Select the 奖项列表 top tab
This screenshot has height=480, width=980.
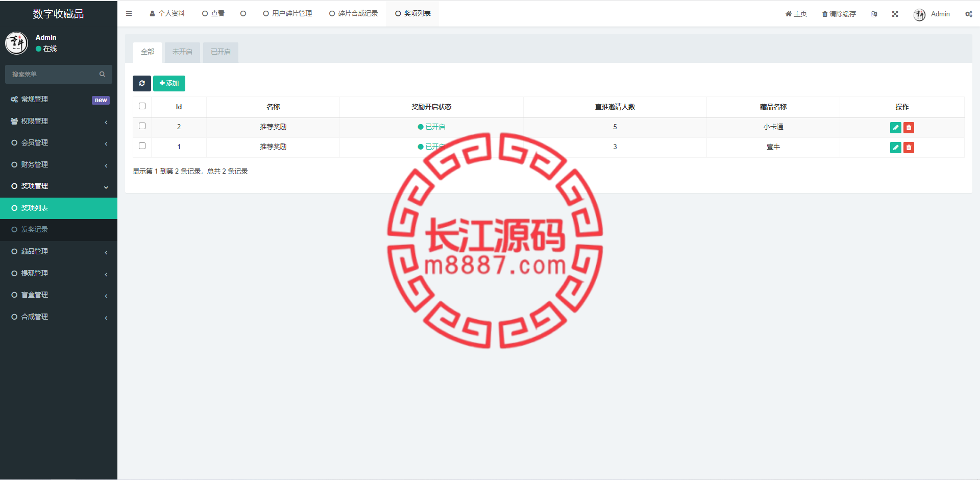pyautogui.click(x=413, y=14)
